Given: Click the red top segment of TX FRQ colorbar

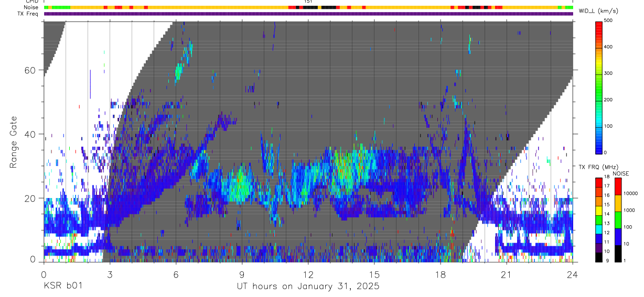Looking at the screenshot, I should (x=599, y=182).
